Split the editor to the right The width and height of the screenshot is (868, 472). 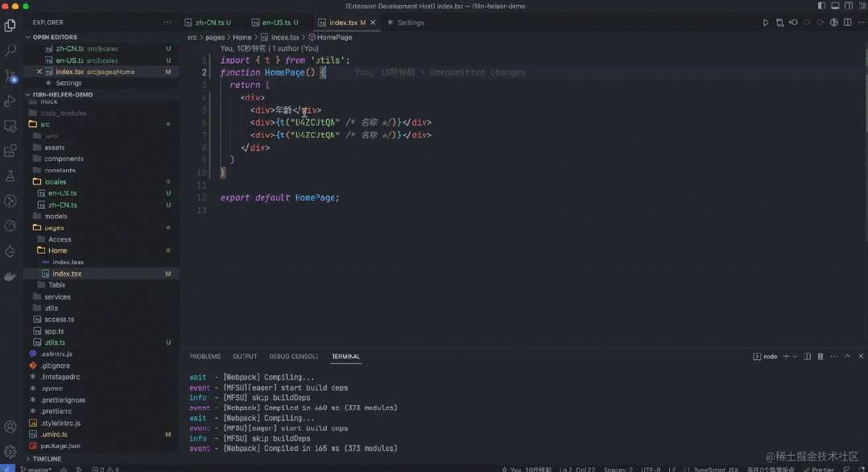[848, 23]
